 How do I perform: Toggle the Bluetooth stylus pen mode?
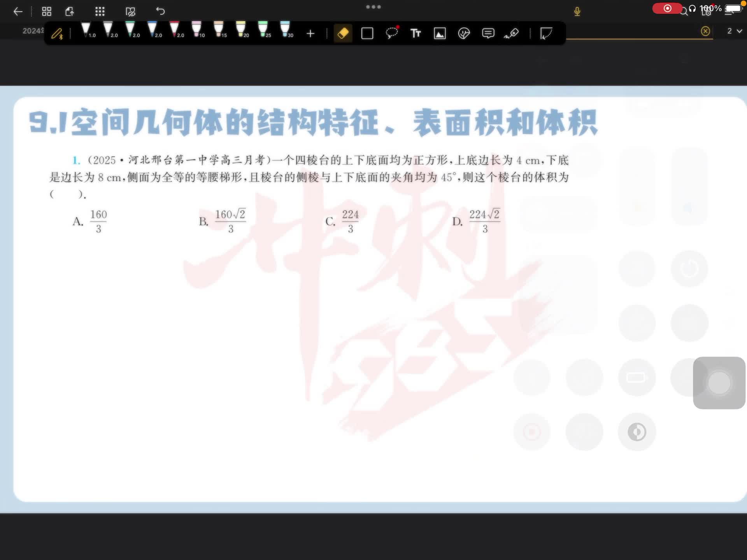tap(57, 34)
